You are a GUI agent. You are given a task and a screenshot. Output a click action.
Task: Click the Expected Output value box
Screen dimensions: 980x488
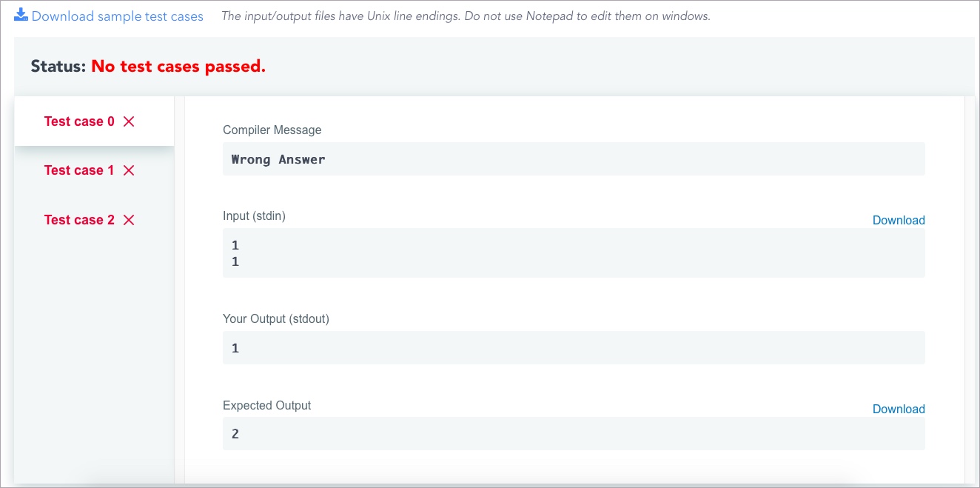click(x=573, y=433)
